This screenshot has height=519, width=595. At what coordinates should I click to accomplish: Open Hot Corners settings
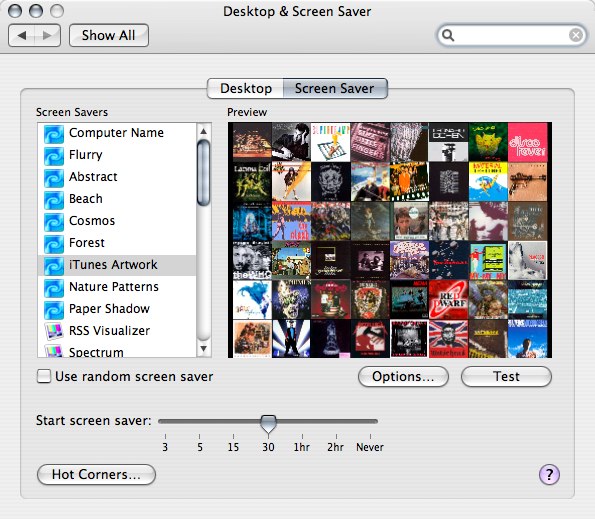(x=96, y=474)
